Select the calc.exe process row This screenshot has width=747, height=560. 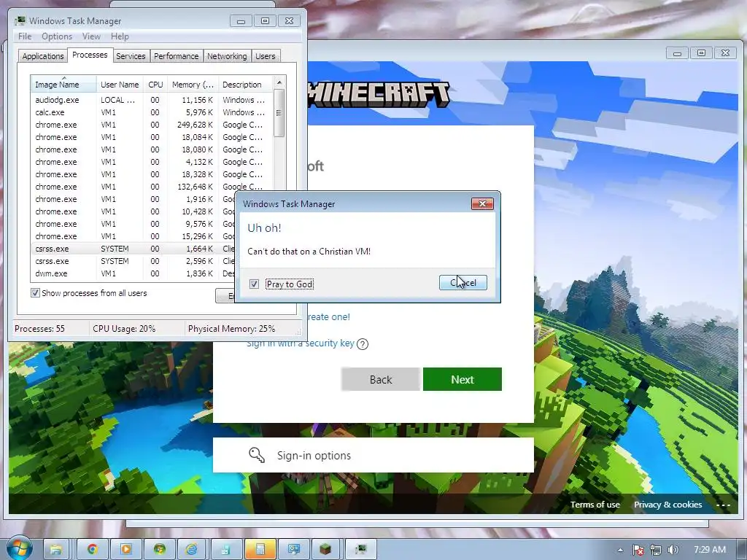pyautogui.click(x=152, y=112)
